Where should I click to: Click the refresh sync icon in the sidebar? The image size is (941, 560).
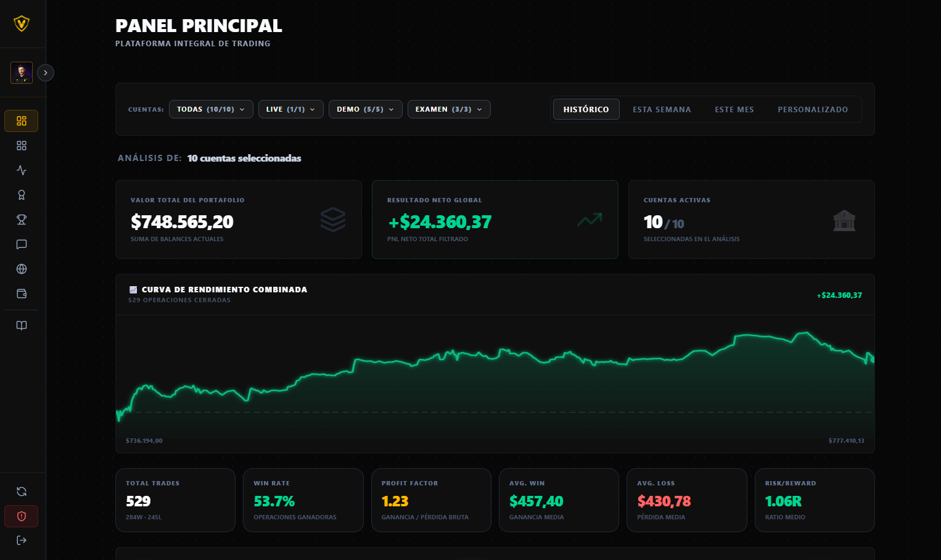click(22, 492)
